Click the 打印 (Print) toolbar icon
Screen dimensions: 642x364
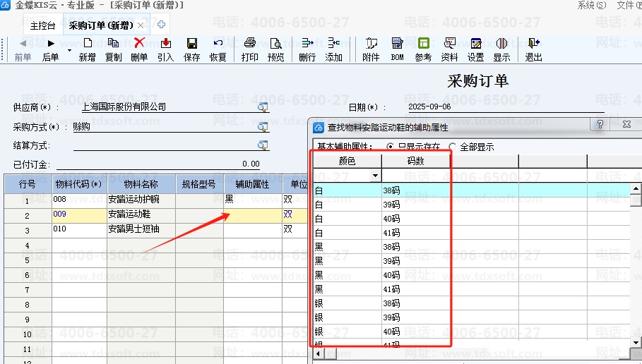point(249,49)
